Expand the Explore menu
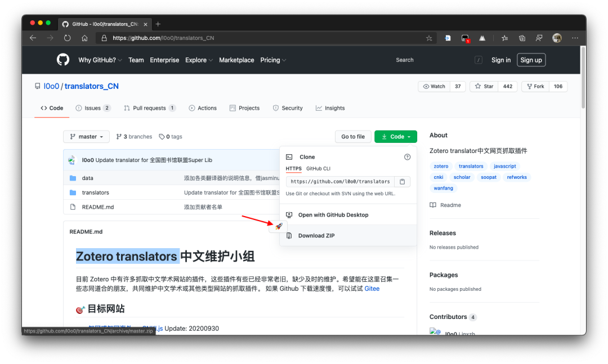This screenshot has height=364, width=608. coord(199,60)
